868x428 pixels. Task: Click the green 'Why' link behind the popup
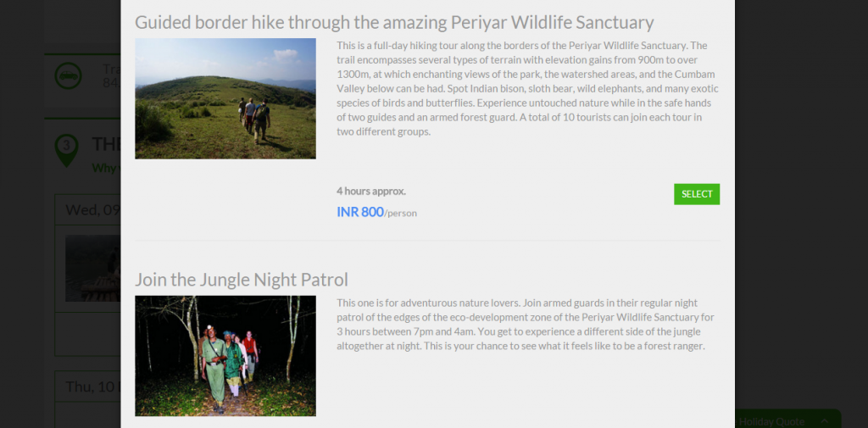pyautogui.click(x=106, y=168)
